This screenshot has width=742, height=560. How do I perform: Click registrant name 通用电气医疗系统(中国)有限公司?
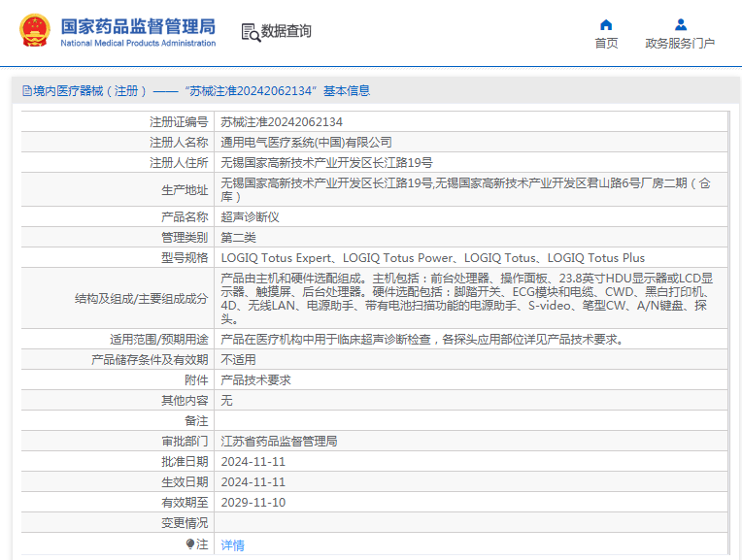306,143
